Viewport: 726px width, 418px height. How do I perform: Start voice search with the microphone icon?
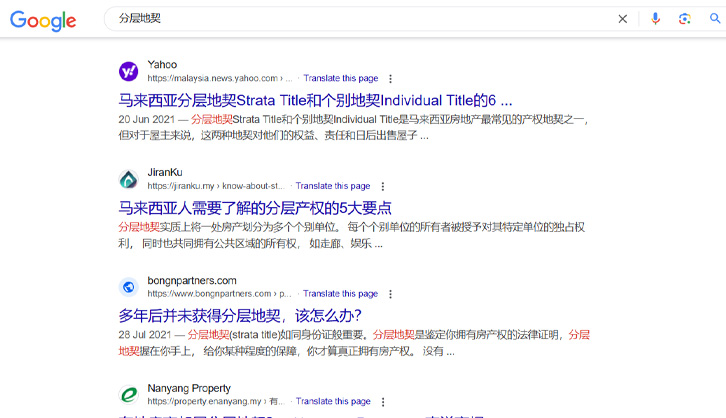(x=655, y=19)
